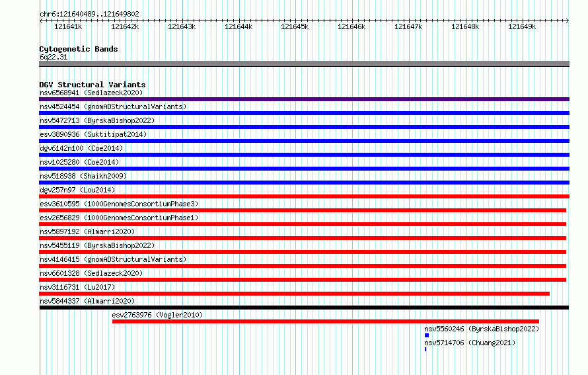
Task: Click the red bar for esv3610595
Action: pos(303,210)
